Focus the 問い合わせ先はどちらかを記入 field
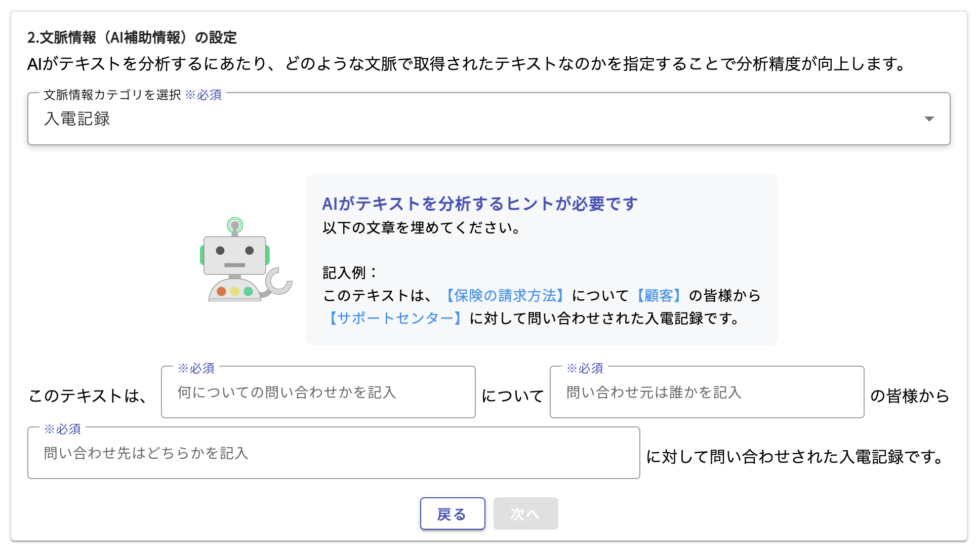This screenshot has width=980, height=553. pos(333,453)
